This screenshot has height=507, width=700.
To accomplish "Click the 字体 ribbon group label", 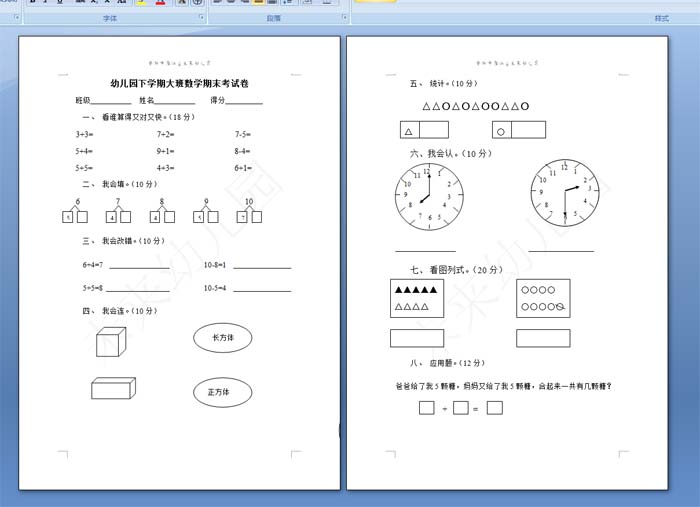I will [x=110, y=18].
